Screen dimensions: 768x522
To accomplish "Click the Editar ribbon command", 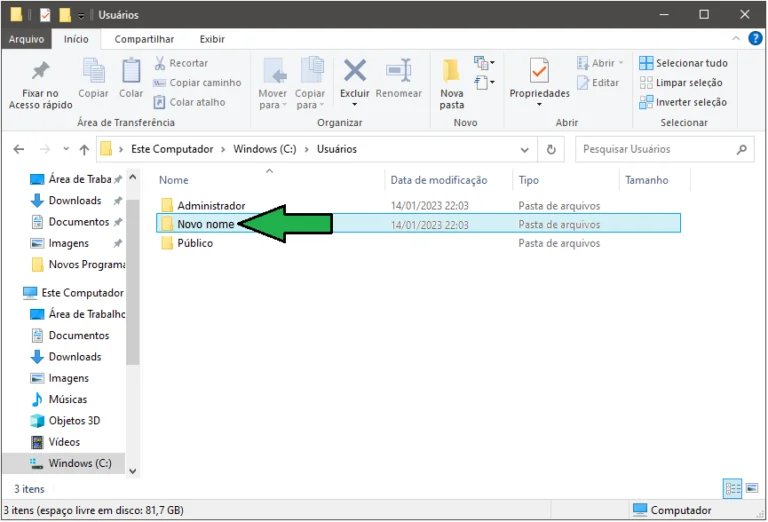I will [x=598, y=83].
